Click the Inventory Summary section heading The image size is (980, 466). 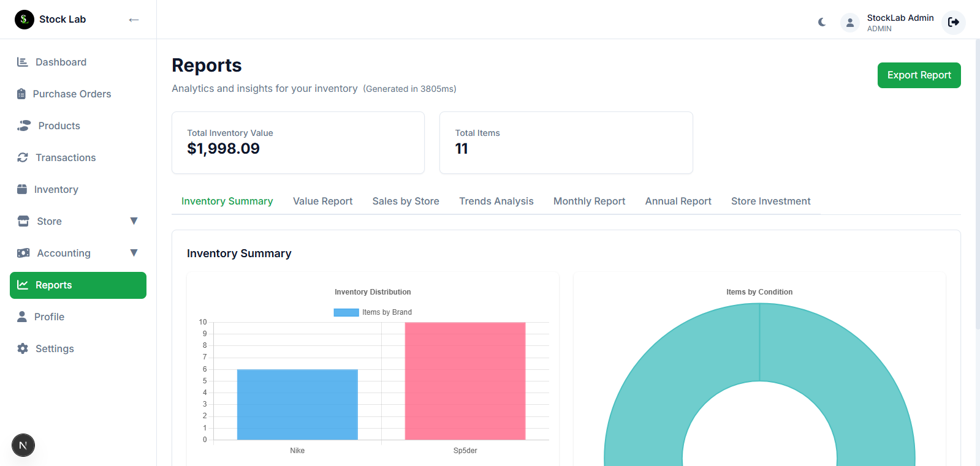click(239, 254)
